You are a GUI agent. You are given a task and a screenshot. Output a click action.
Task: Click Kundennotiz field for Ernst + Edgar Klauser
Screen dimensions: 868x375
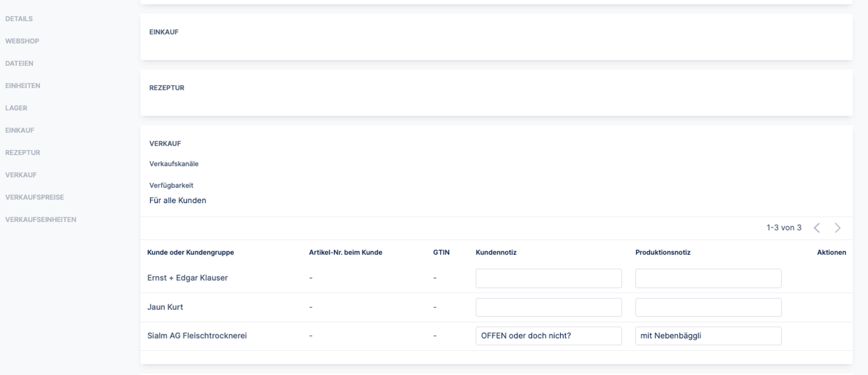[548, 278]
